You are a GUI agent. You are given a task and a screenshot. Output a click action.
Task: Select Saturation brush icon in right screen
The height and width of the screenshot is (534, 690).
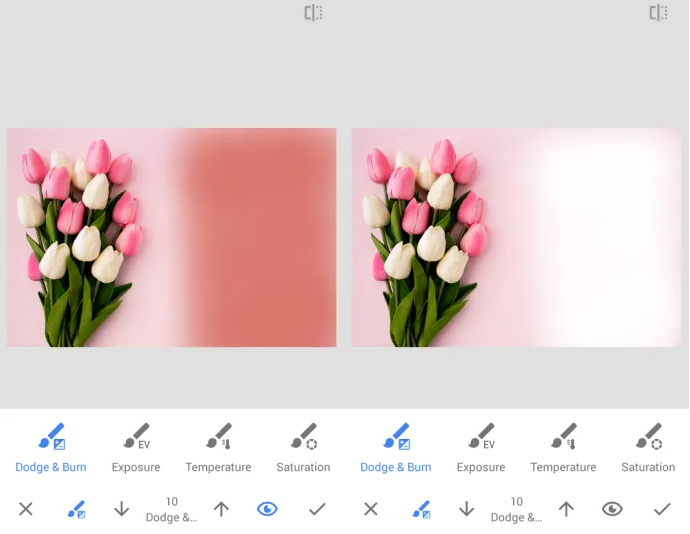[649, 436]
